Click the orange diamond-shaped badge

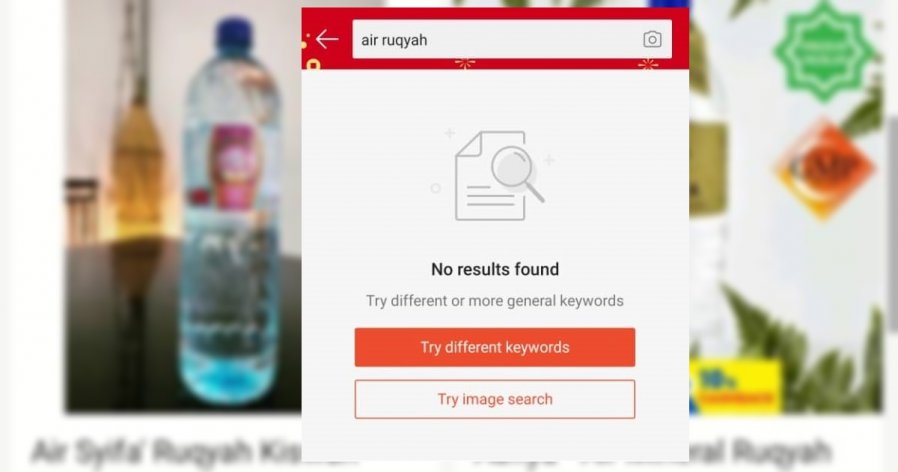pos(824,168)
